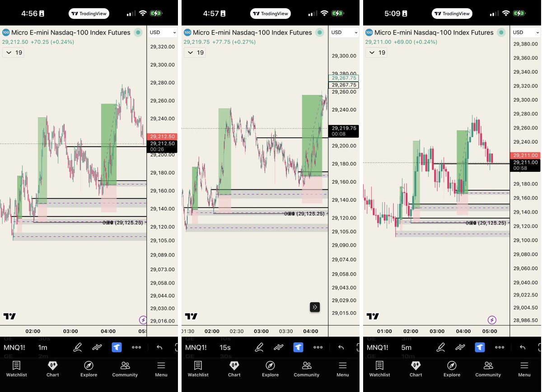Image resolution: width=542 pixels, height=392 pixels.
Task: Open the USD currency dropdown on the 1m chart
Action: pyautogui.click(x=163, y=32)
